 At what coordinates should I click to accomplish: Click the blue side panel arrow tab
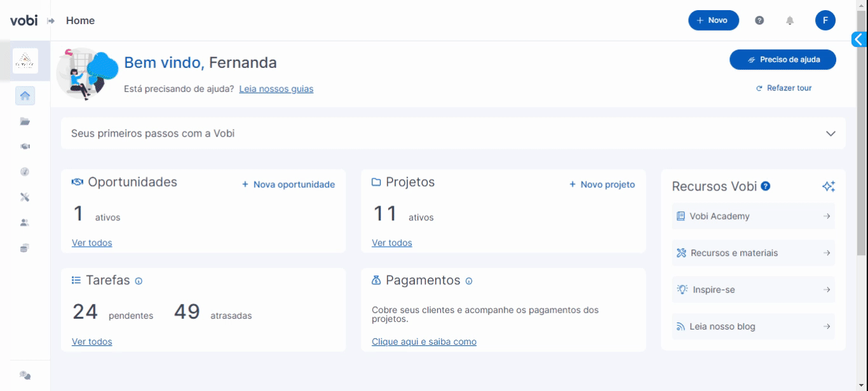click(x=859, y=39)
